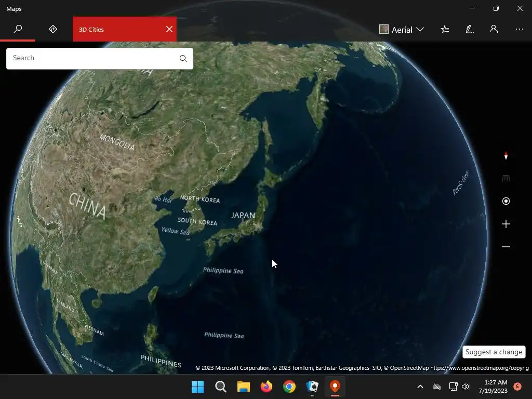This screenshot has width=532, height=399.
Task: Open the volume speaker tray icon
Action: pyautogui.click(x=465, y=387)
